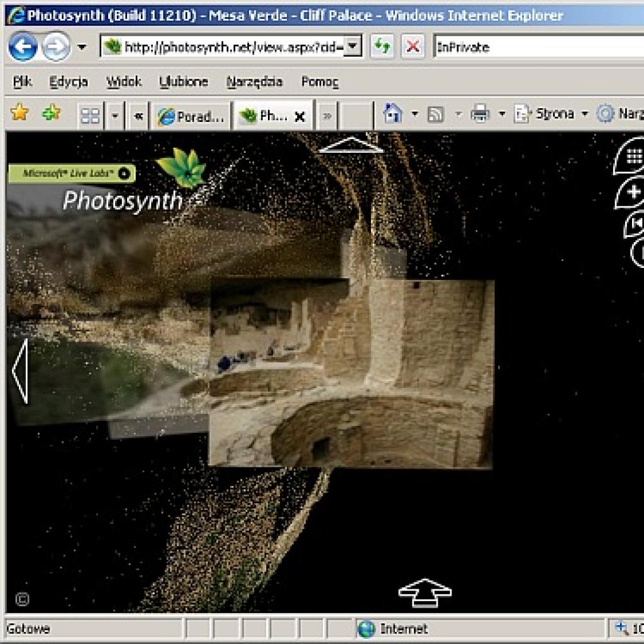Open Favorites with the yellow star icon
Viewport: 644px width, 644px height.
19,113
